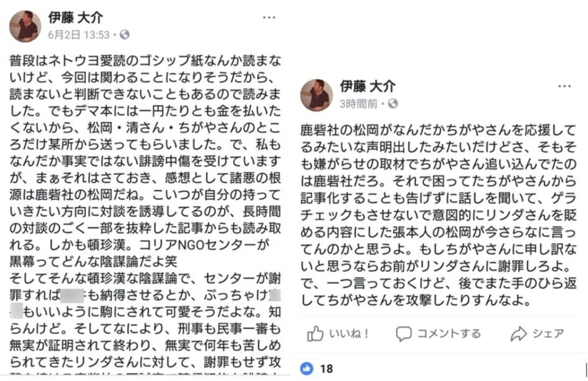Open the three-dot menu on the 3時間前 post

point(564,87)
